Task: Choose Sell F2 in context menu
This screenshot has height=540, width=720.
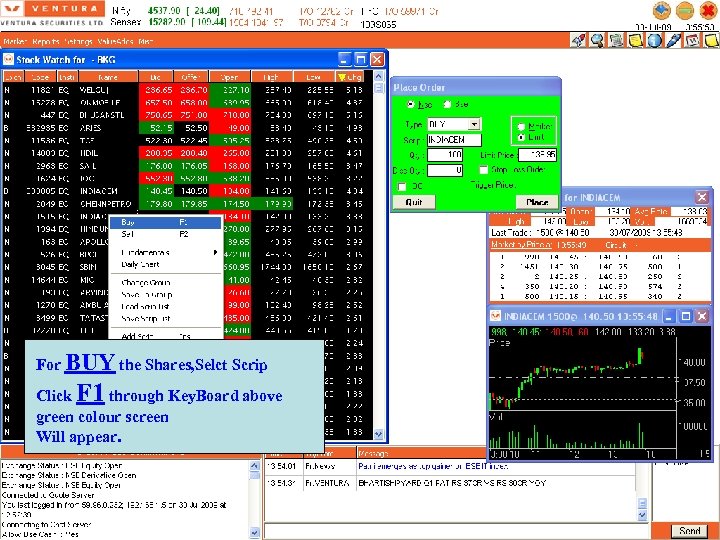Action: (165, 234)
